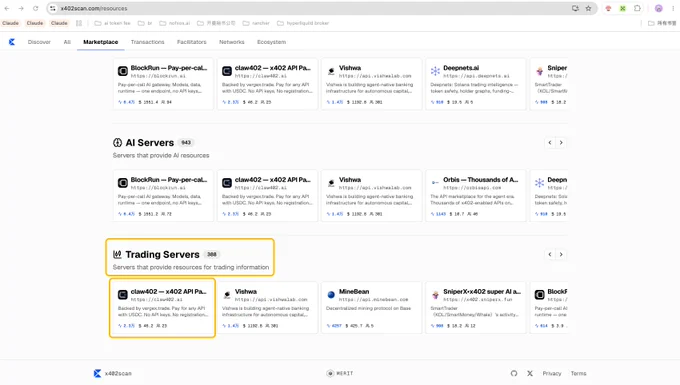Screen dimensions: 680x385
Task: Click the Deepnets.ai snowflake logo in the top row
Action: [435, 71]
